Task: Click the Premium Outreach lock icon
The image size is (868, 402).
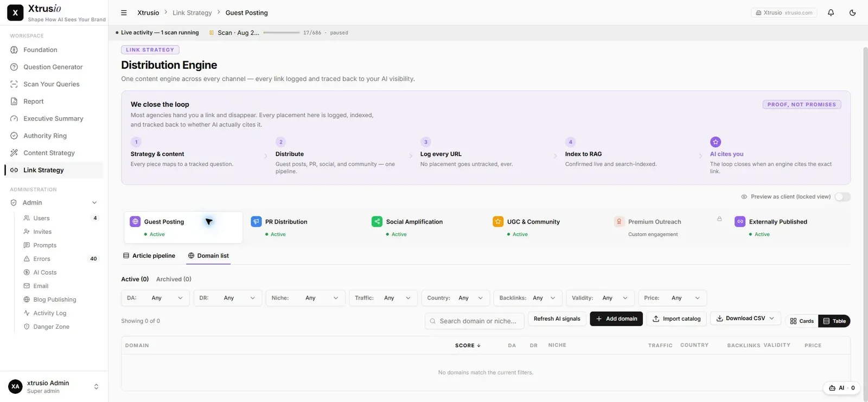Action: pyautogui.click(x=719, y=219)
